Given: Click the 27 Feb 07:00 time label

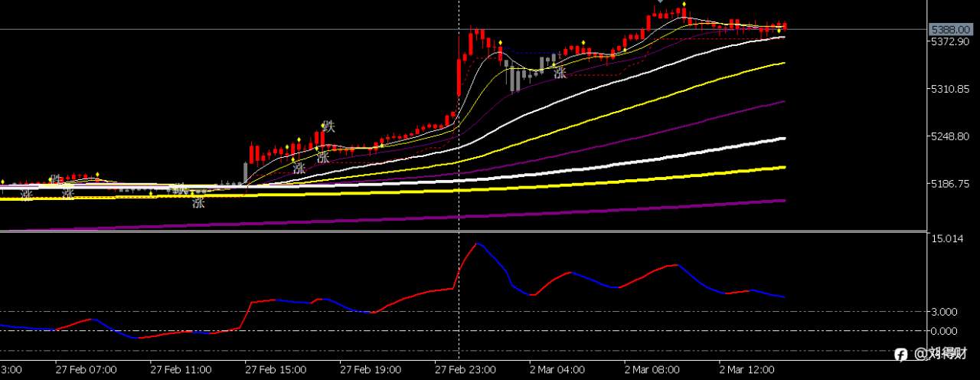Looking at the screenshot, I should click(86, 369).
